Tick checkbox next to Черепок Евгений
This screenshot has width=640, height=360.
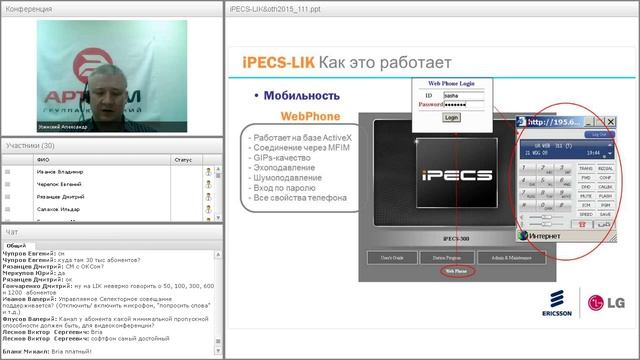[7, 184]
